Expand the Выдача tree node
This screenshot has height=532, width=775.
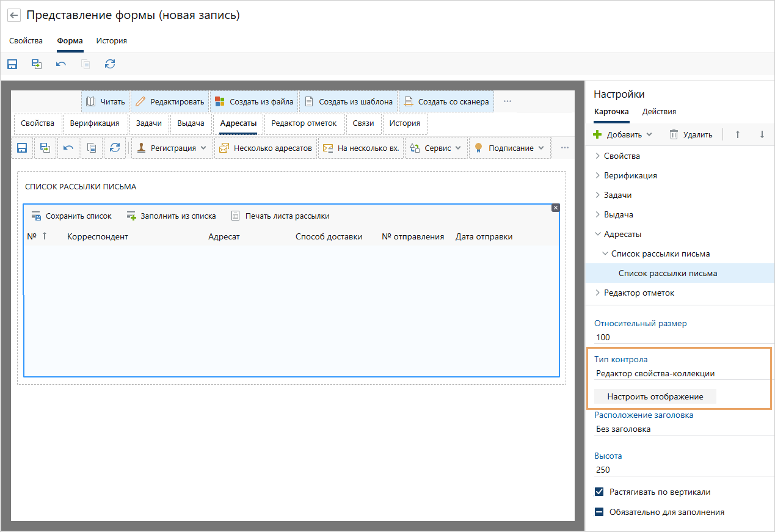pos(597,214)
